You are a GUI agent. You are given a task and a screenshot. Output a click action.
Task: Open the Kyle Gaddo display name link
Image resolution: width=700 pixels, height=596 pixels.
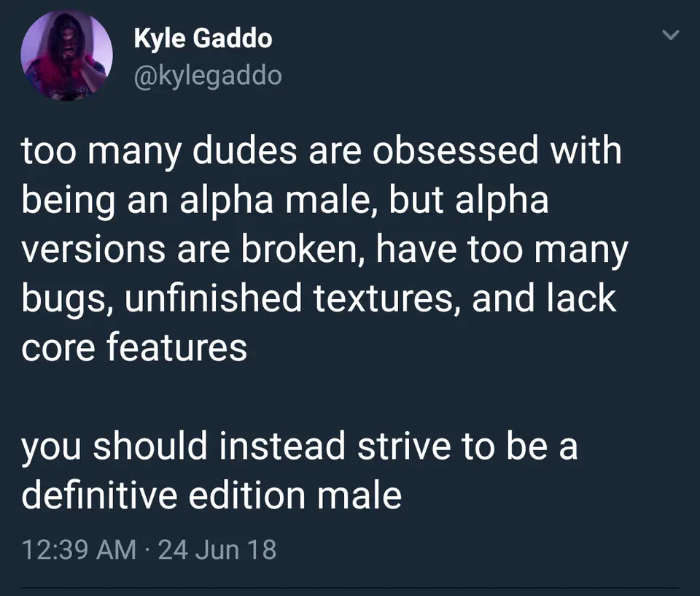click(x=203, y=39)
